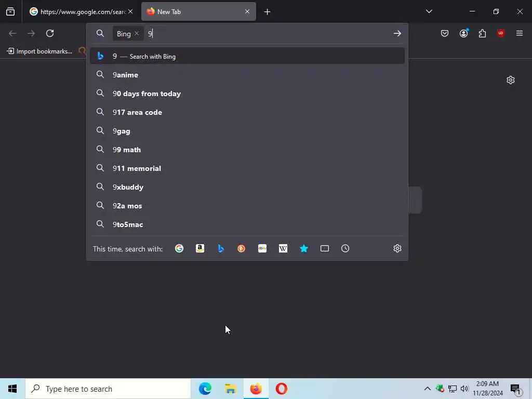
Task: Search with DuckDuckGo one-off engine icon
Action: pyautogui.click(x=241, y=248)
